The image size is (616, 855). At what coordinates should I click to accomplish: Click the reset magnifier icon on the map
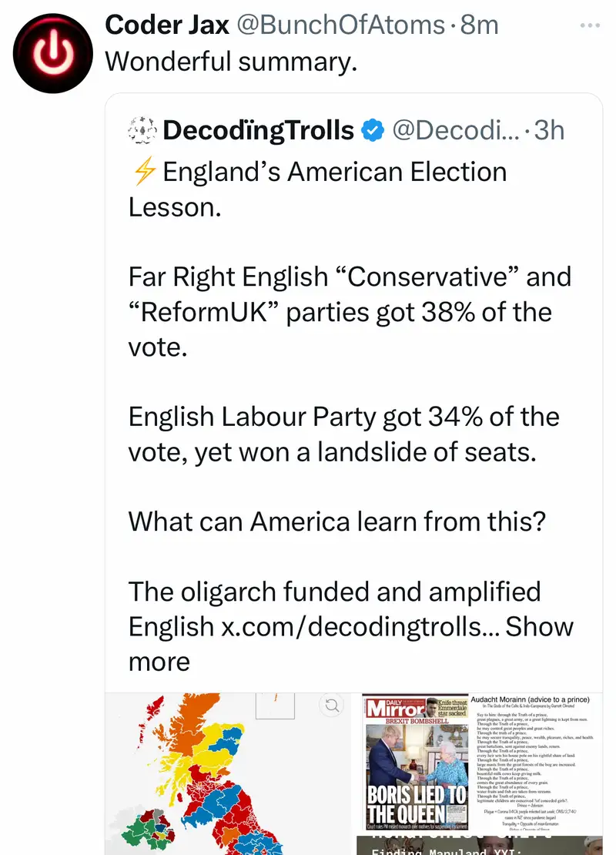point(332,704)
